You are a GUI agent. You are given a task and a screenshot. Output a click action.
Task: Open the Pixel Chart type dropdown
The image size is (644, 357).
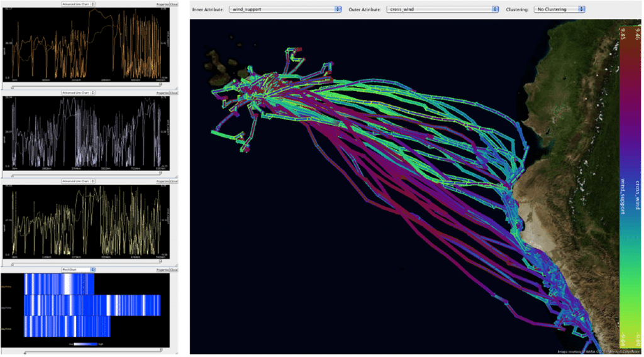(x=78, y=270)
